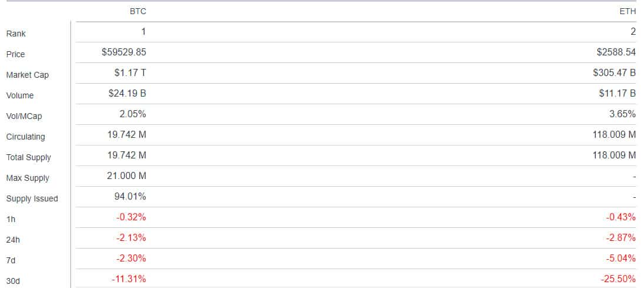Click BTC market cap $1.17 T
This screenshot has width=644, height=288.
[x=130, y=72]
